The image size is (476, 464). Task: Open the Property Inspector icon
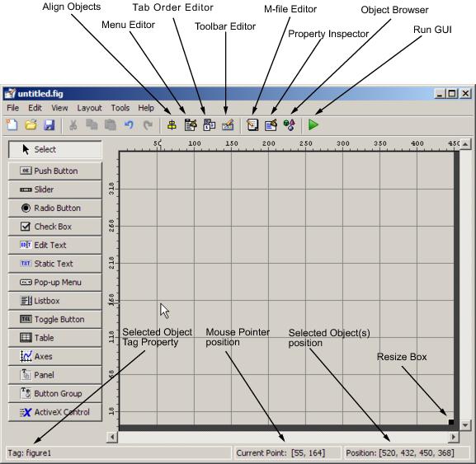[271, 124]
